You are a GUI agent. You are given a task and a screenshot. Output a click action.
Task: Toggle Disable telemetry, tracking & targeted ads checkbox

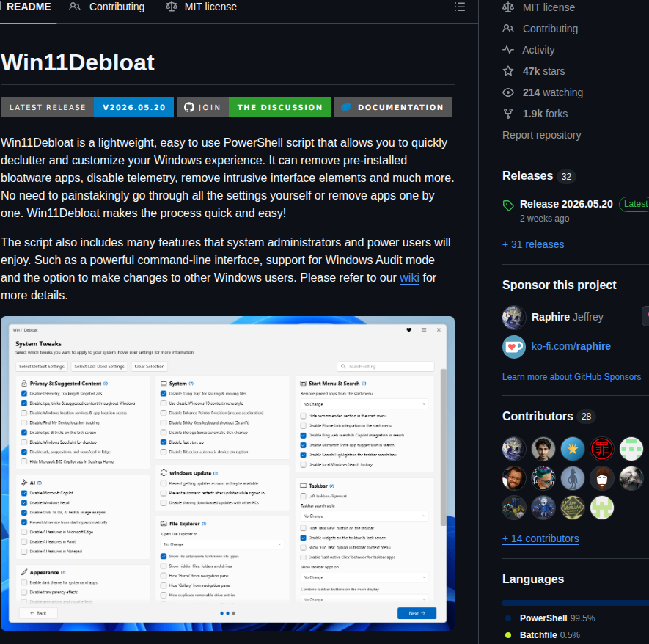coord(24,394)
